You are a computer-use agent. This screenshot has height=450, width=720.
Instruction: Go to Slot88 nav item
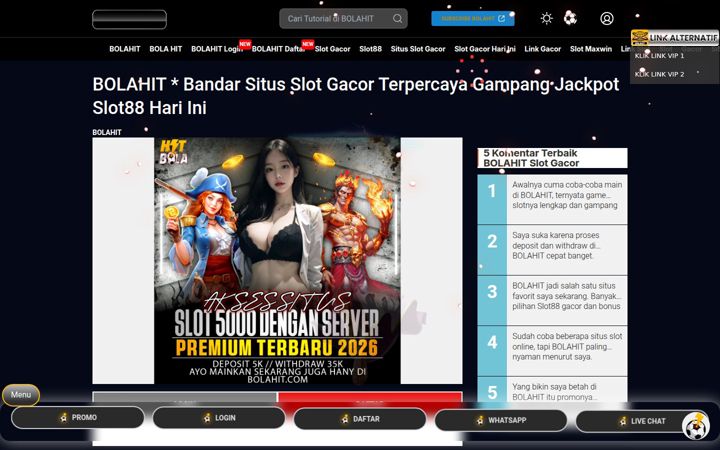(370, 49)
